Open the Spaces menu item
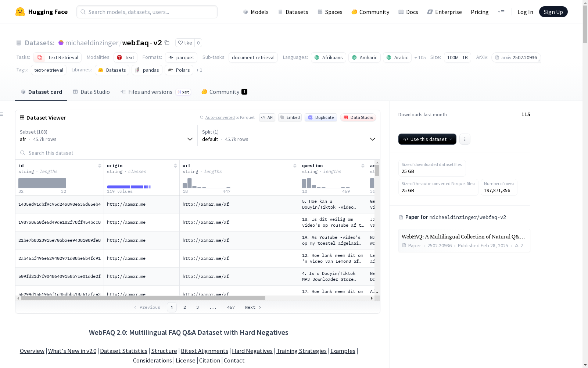 [x=330, y=12]
